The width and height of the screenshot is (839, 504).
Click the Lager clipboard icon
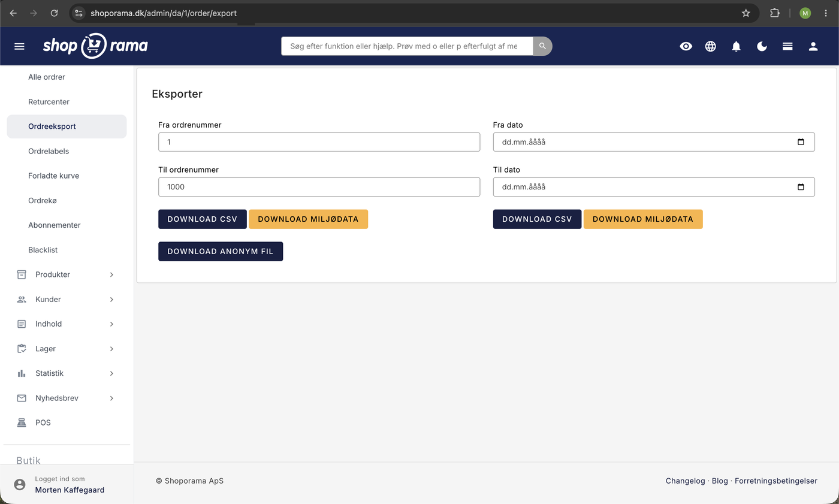pos(22,349)
